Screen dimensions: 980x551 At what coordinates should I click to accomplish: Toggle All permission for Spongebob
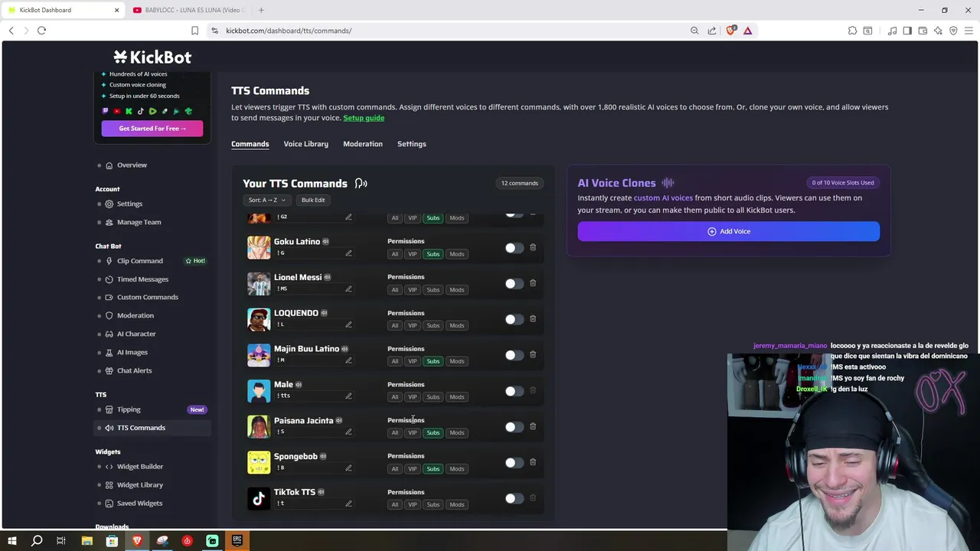[x=395, y=468]
